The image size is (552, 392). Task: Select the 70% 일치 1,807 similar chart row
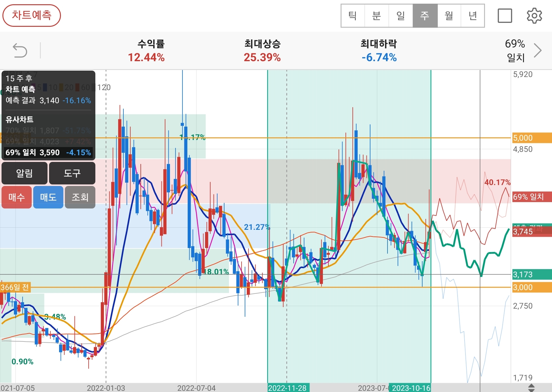click(x=48, y=131)
